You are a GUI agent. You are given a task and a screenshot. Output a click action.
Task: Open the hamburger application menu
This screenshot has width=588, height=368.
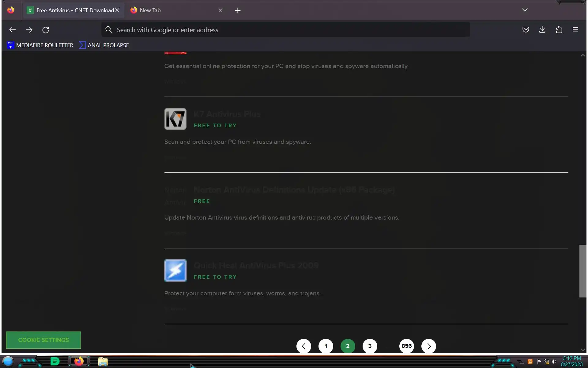[575, 30]
